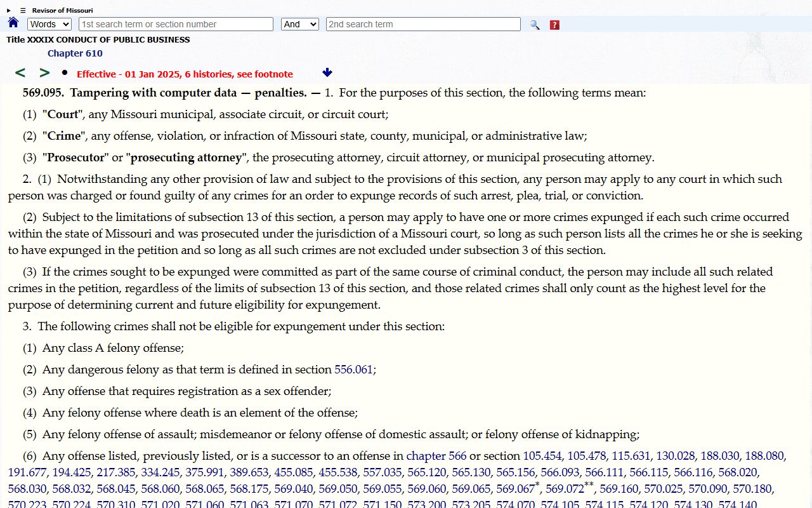Open section 566.116 link

(693, 472)
